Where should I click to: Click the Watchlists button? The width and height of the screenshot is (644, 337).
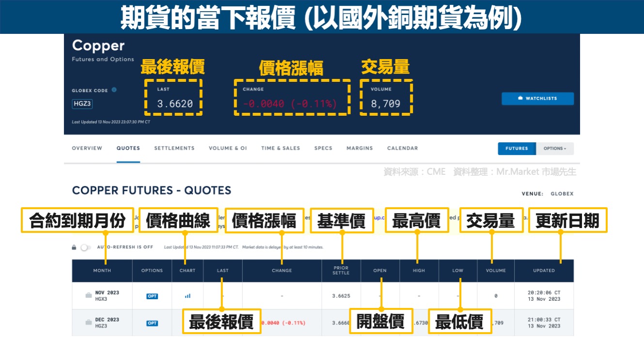pyautogui.click(x=537, y=99)
